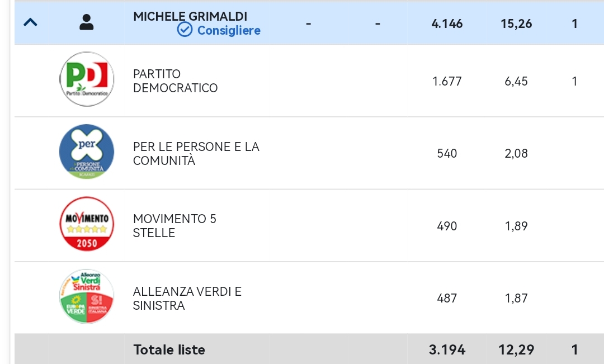Click Grimaldi's 4.146 votes figure
Image resolution: width=604 pixels, height=364 pixels.
click(447, 24)
